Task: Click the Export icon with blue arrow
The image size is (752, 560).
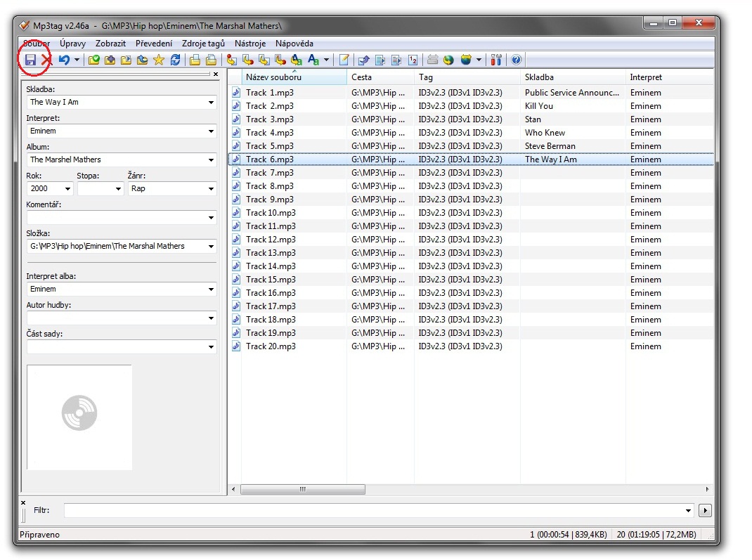Action: 363,60
